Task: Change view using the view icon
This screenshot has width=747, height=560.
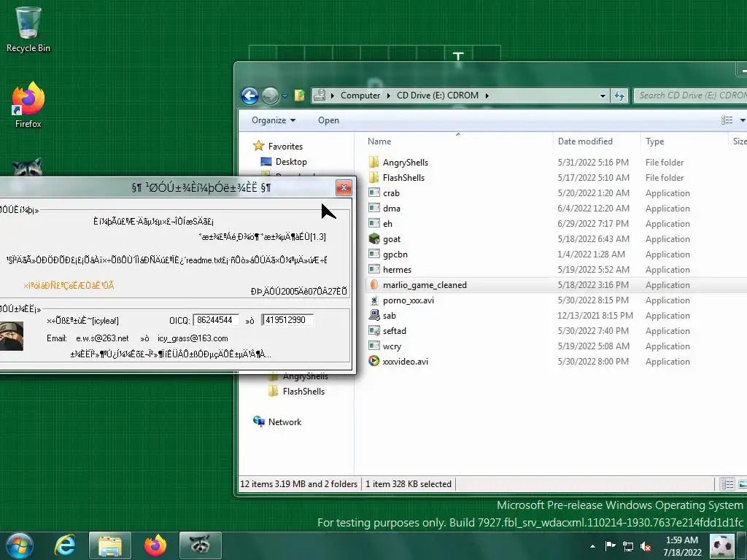Action: coord(727,120)
